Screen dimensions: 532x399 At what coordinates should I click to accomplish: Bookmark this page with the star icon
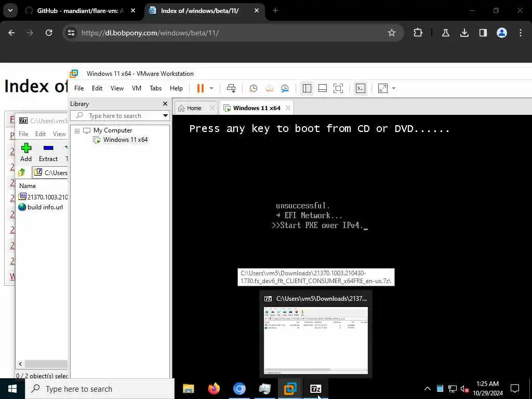tap(392, 33)
